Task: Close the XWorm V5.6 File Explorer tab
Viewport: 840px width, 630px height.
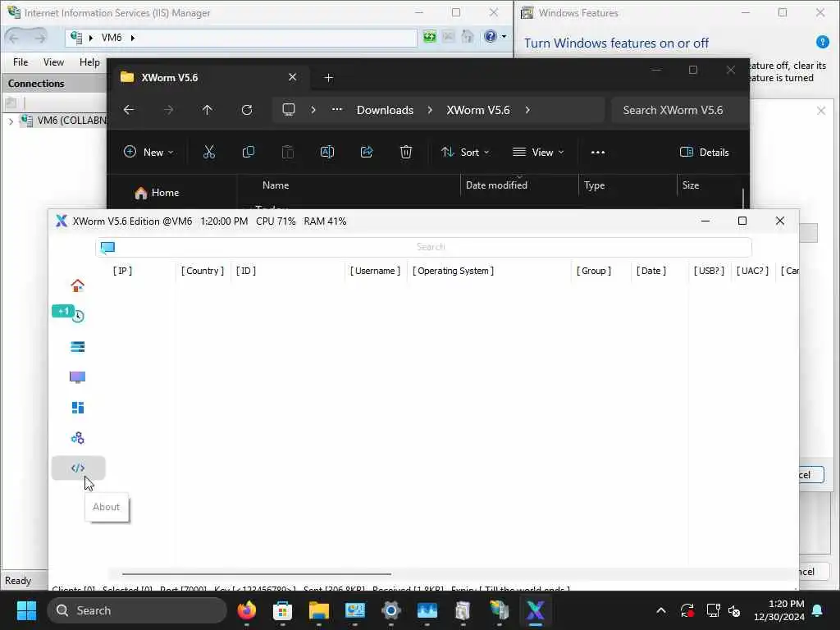Action: [293, 77]
